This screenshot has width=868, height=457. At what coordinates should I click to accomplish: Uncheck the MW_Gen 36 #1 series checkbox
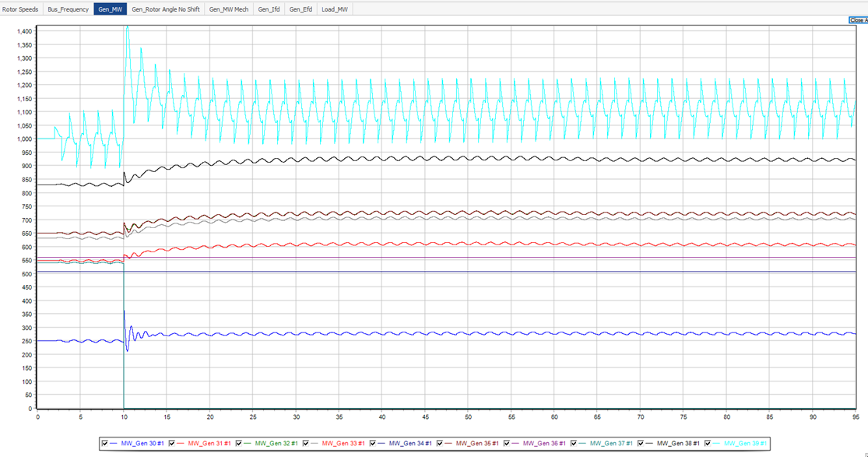[x=507, y=443]
